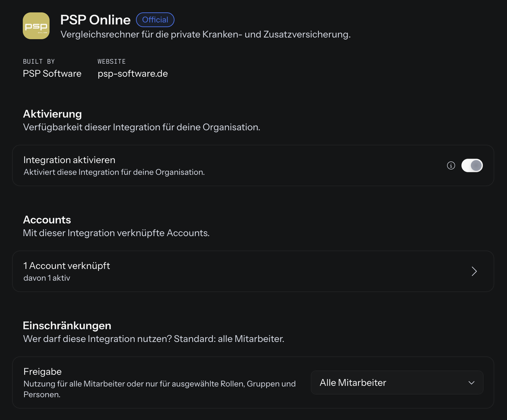Click "Mit dieser Integration verknüpfte Accounts." text
Screen dimensions: 507x420
[x=116, y=233]
